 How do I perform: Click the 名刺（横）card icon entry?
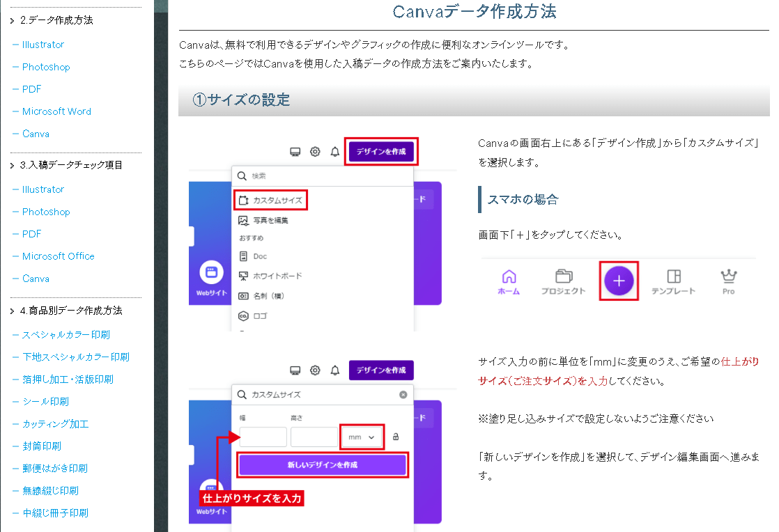(x=261, y=296)
